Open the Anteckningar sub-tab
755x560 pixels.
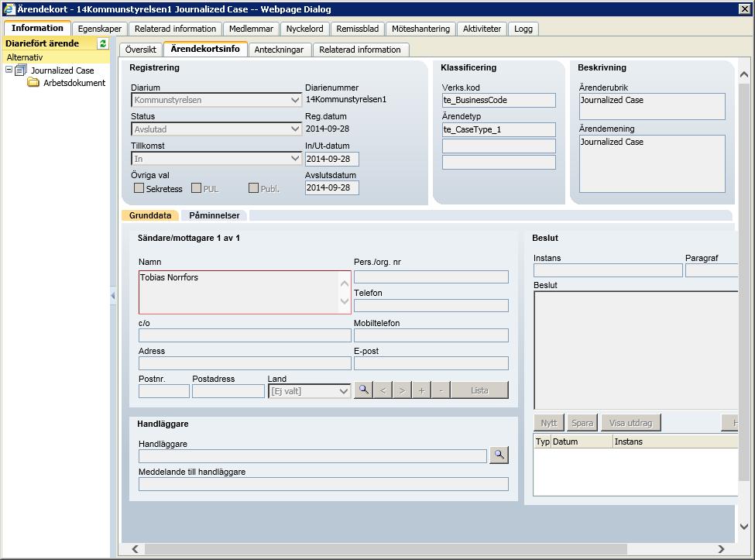279,50
